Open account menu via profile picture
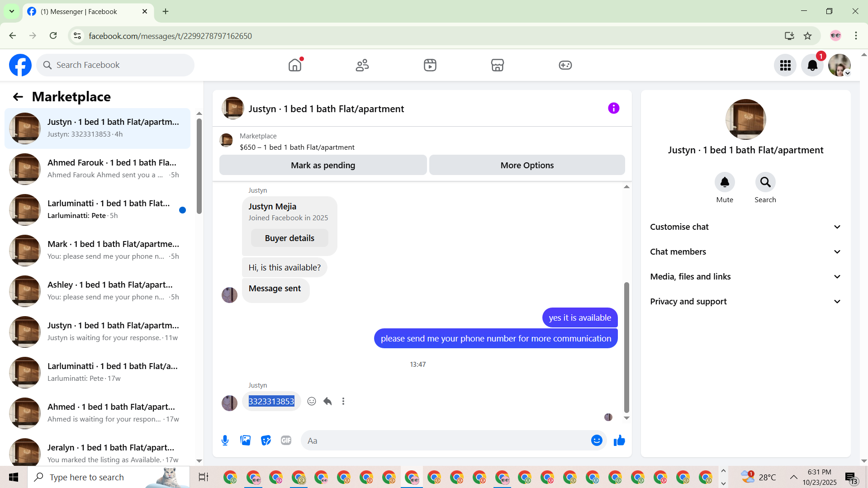Image resolution: width=868 pixels, height=488 pixels. click(840, 65)
